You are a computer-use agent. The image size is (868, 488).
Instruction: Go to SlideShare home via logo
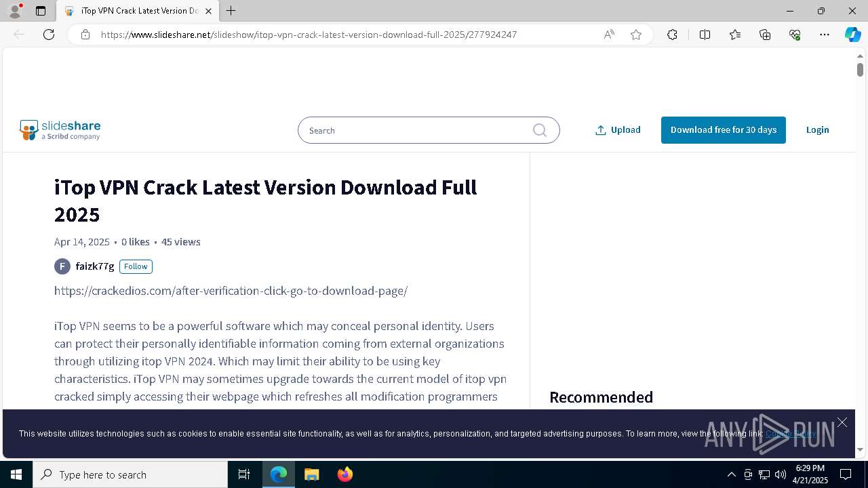[x=60, y=130]
